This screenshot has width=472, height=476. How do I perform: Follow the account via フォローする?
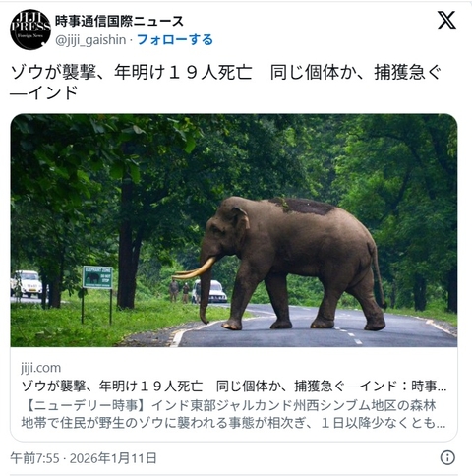[x=175, y=40]
